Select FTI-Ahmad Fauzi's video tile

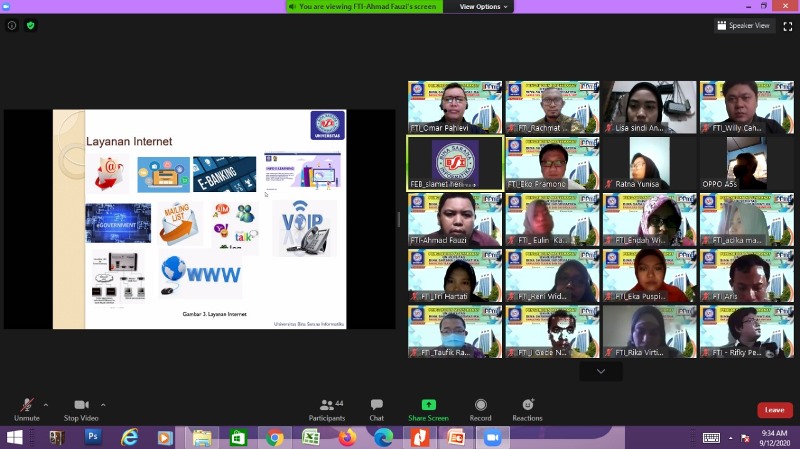455,219
